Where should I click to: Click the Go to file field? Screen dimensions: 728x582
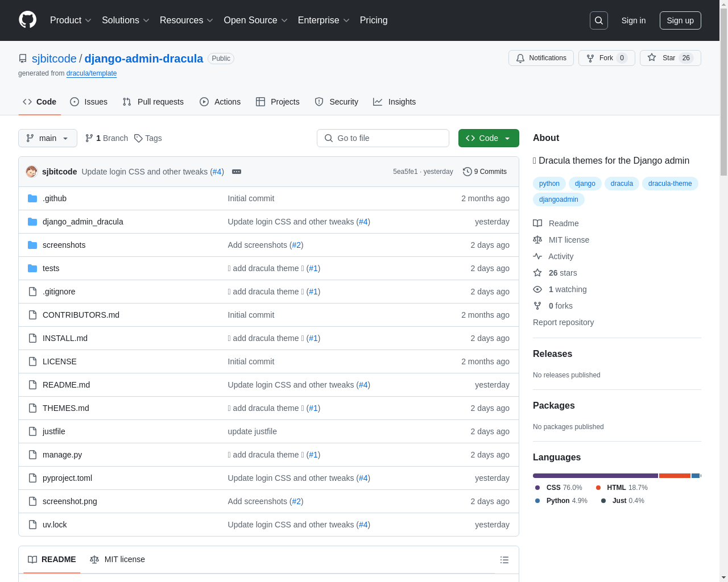[383, 138]
